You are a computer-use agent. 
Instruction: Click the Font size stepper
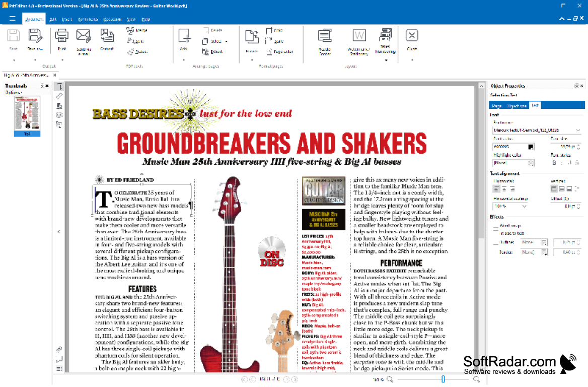pos(578,147)
